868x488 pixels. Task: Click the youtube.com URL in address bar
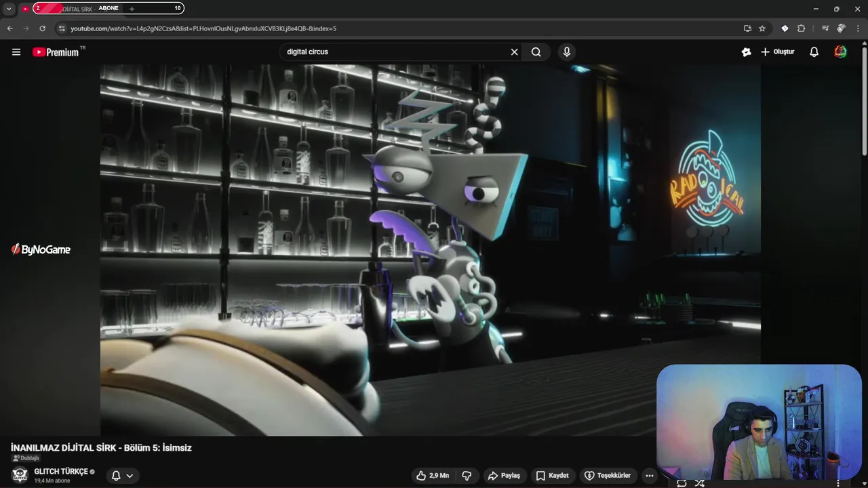(203, 28)
